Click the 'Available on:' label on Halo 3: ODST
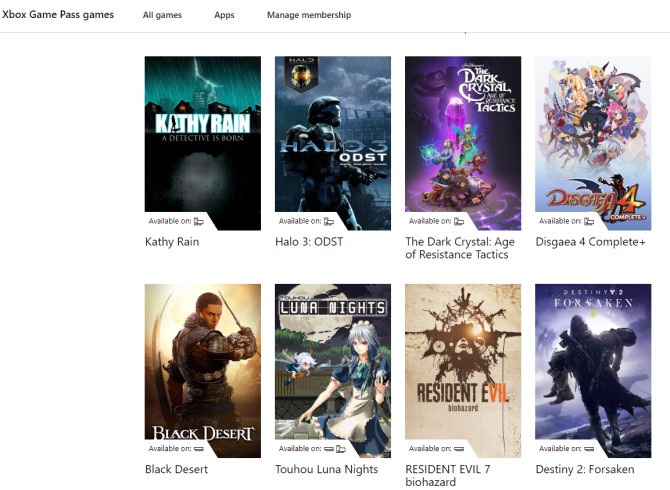Viewport: 670px width, 490px height. (300, 221)
